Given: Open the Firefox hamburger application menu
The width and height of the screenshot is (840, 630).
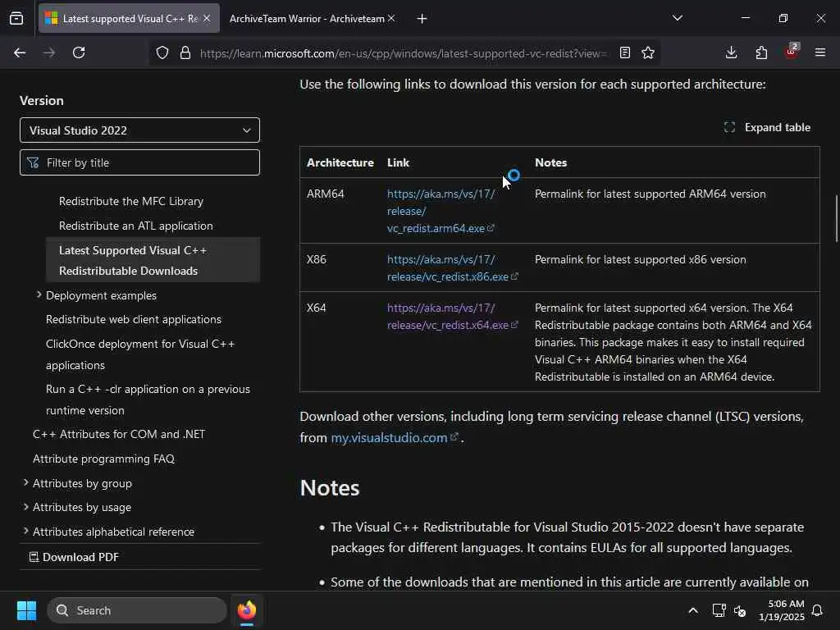Looking at the screenshot, I should (x=820, y=52).
